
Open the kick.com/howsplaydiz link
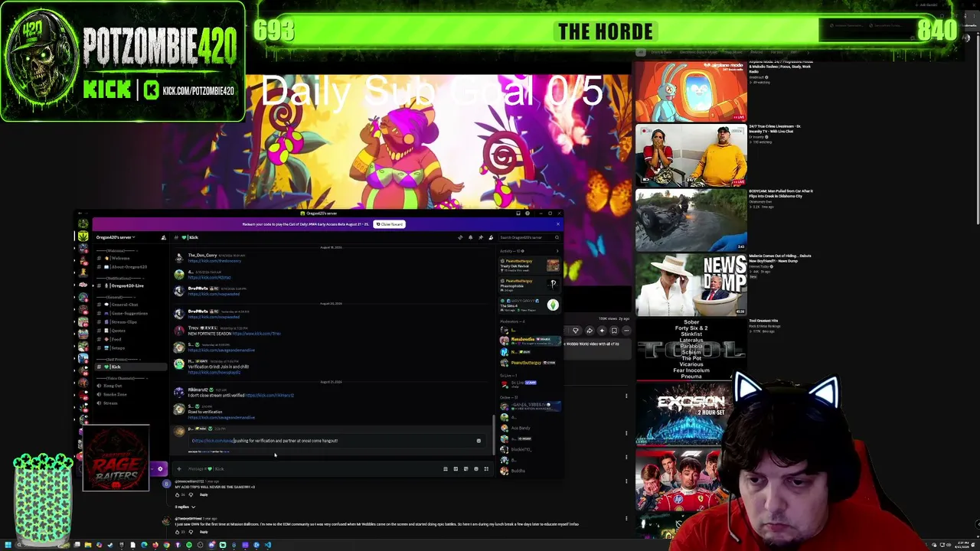click(x=214, y=372)
